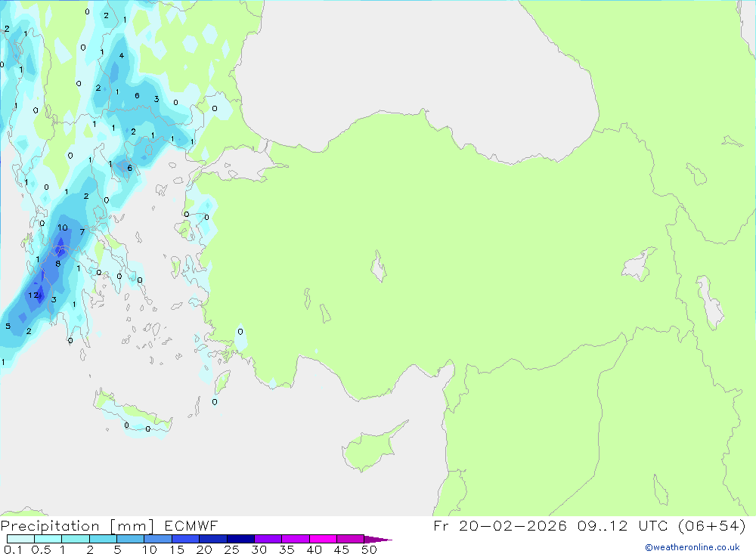Click the '8' precipitation value on map
This screenshot has width=756, height=554.
(x=58, y=263)
